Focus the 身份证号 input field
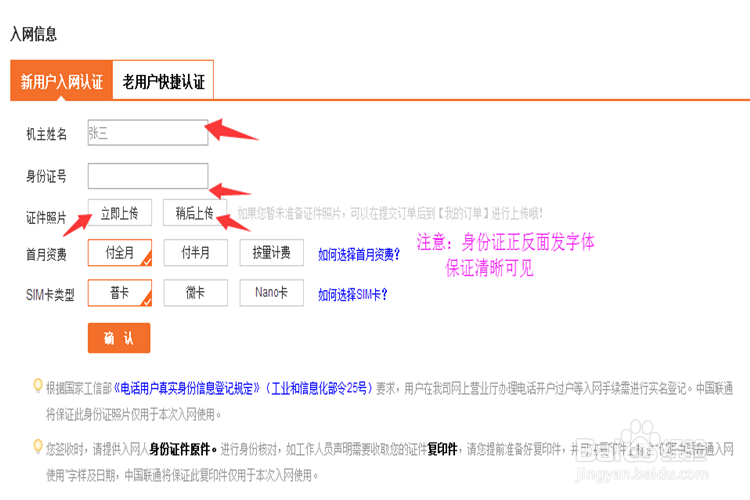The image size is (750, 500). 148,176
